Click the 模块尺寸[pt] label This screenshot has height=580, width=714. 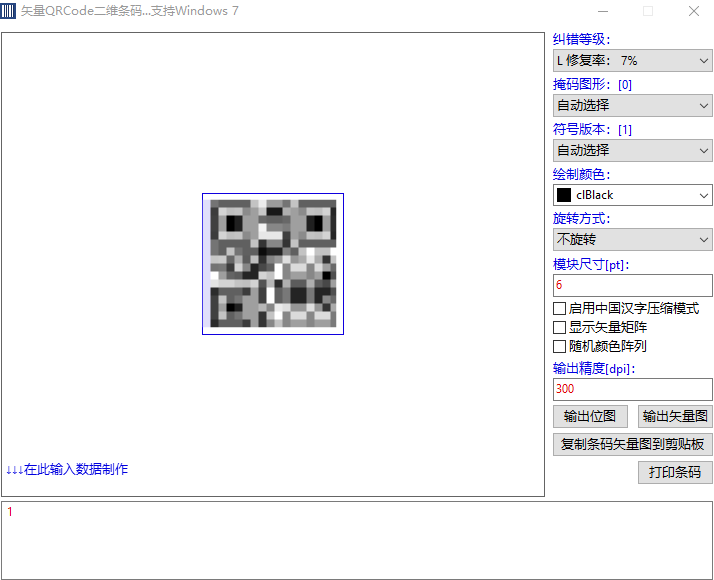pos(591,264)
